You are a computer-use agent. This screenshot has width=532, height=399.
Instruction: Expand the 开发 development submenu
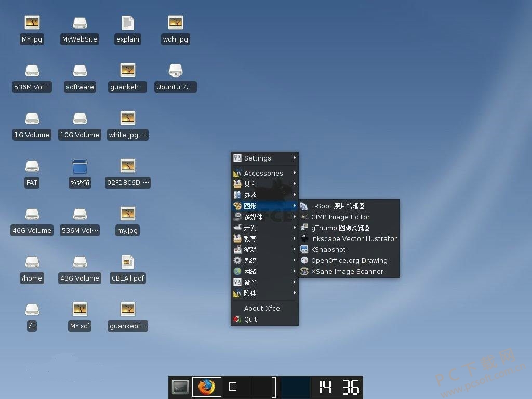click(250, 228)
